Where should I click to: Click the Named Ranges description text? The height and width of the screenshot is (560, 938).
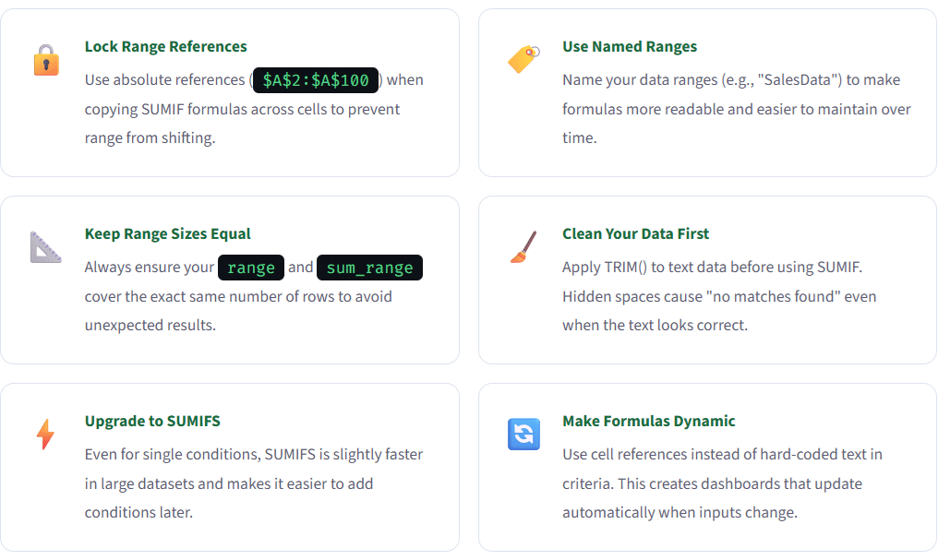pyautogui.click(x=736, y=109)
